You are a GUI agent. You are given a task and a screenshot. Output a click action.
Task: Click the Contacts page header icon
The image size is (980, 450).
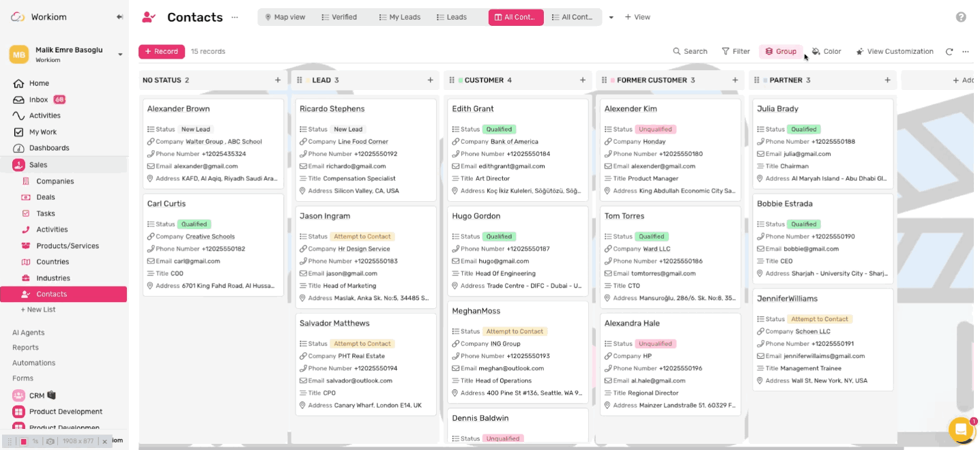[x=149, y=17]
